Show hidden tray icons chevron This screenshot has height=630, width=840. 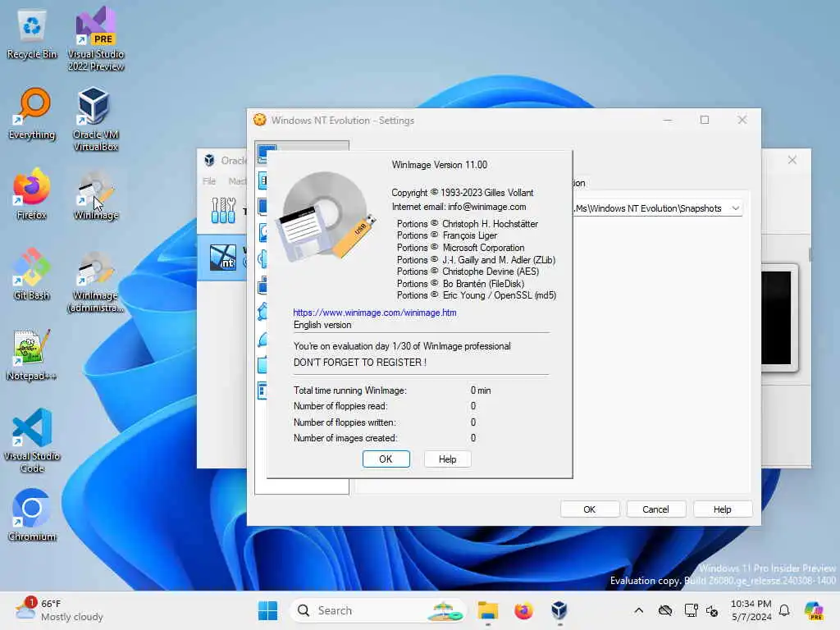(x=638, y=610)
